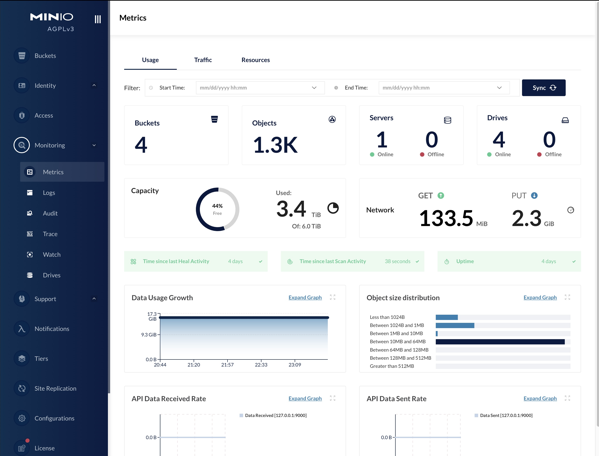Image resolution: width=599 pixels, height=456 pixels.
Task: Click the Time since last Scan Activity icon
Action: [x=290, y=262]
